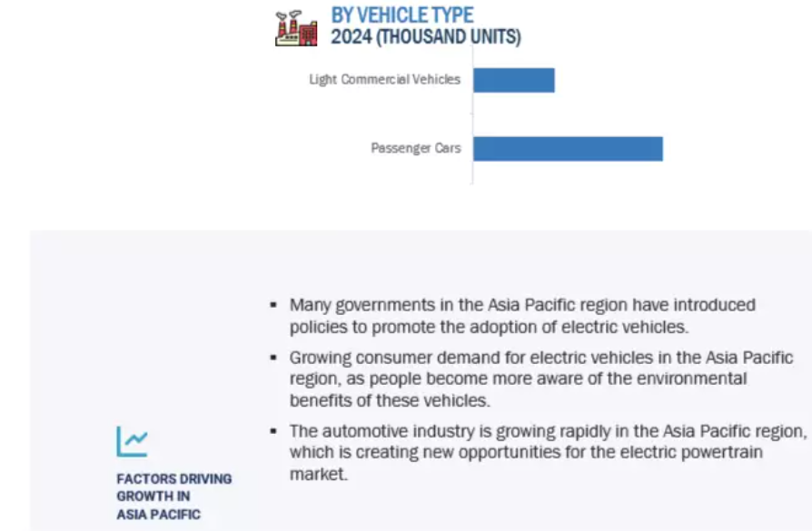This screenshot has width=812, height=531.
Task: Click the text 'electric powertrain market'
Action: tap(526, 463)
